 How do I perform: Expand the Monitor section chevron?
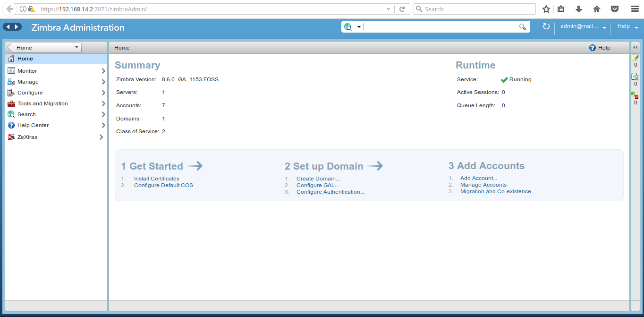click(x=103, y=71)
